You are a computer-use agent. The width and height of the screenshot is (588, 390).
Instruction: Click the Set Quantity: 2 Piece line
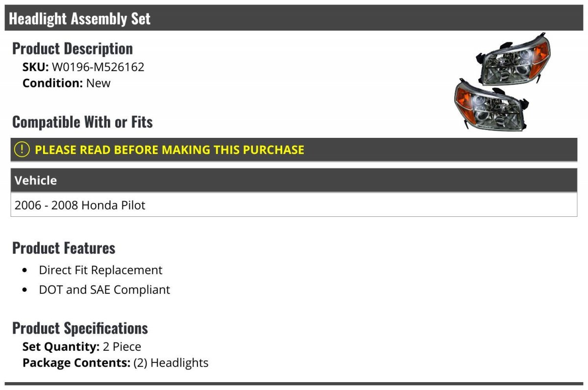click(82, 347)
